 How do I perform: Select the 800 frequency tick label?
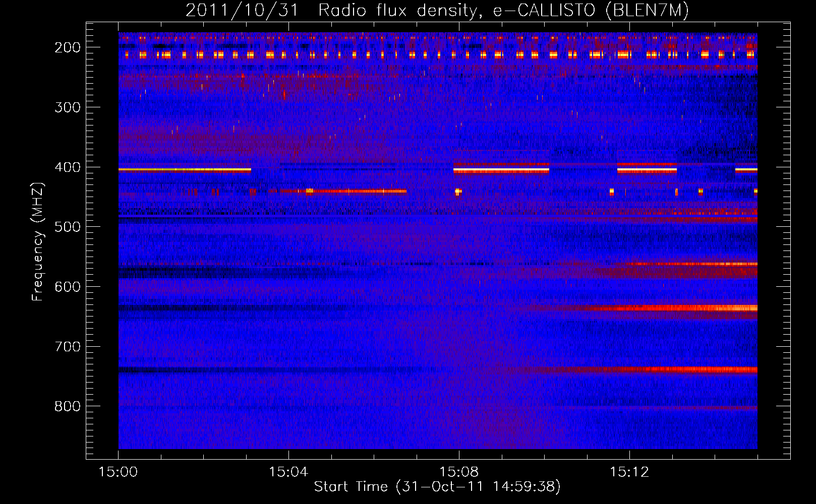(x=68, y=406)
